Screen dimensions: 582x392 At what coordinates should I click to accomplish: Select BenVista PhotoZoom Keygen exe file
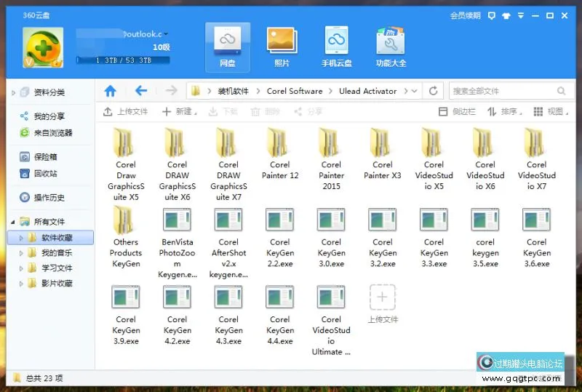tap(177, 243)
